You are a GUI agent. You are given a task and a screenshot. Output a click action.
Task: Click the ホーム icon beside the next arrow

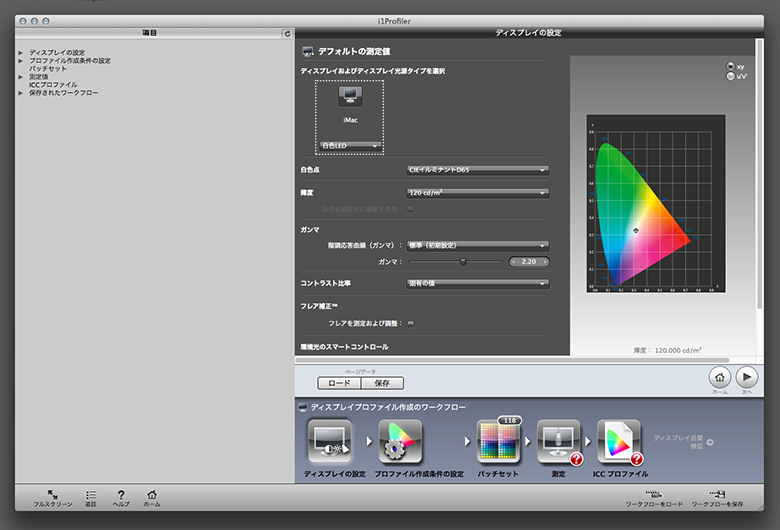click(x=719, y=377)
